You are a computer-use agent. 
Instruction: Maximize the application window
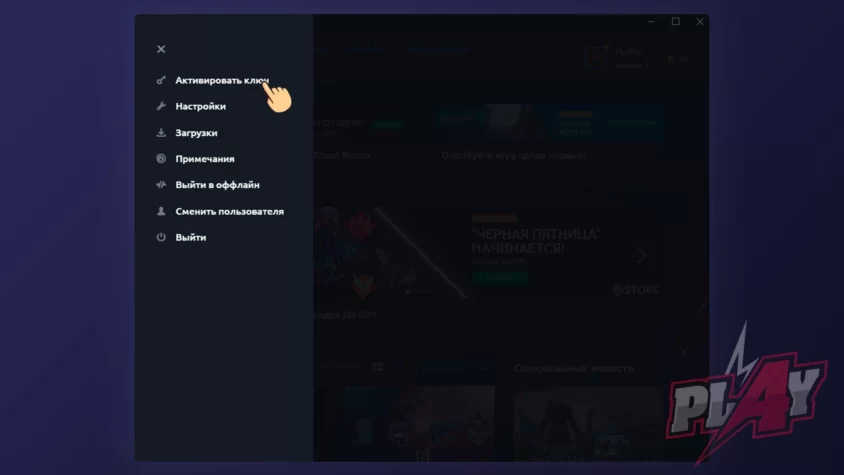[676, 22]
